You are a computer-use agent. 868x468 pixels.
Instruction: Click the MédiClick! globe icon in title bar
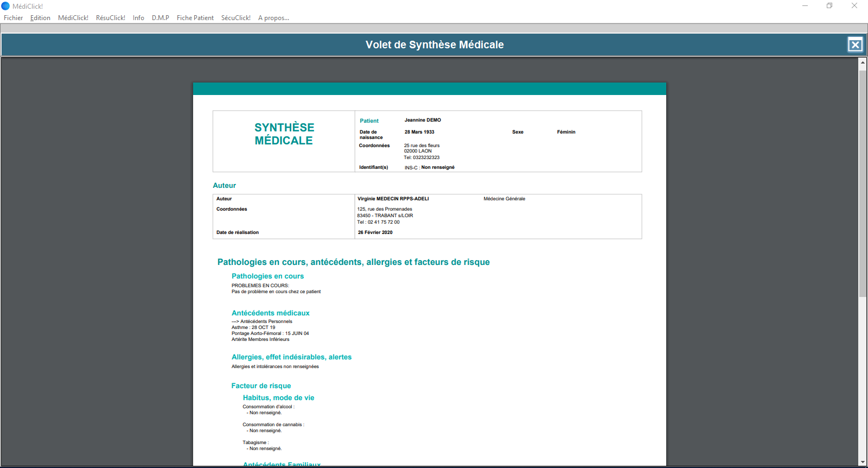pyautogui.click(x=5, y=6)
